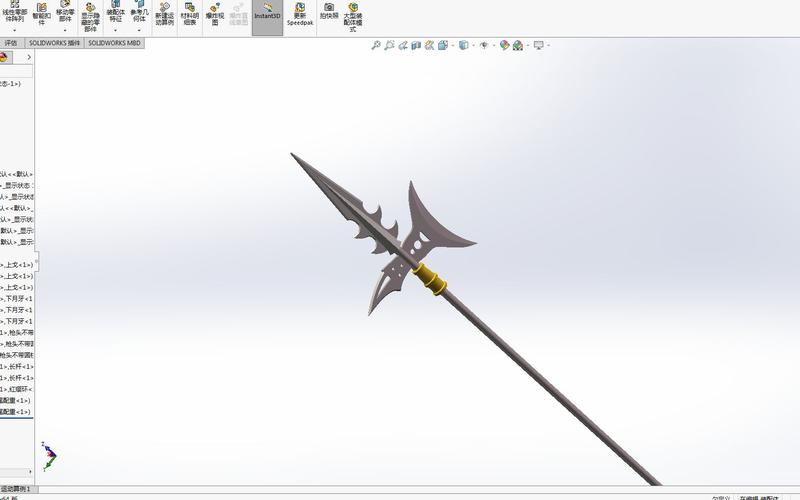The height and width of the screenshot is (500, 800).
Task: Switch to the SOLIDWORKS MBD tab
Action: point(114,43)
